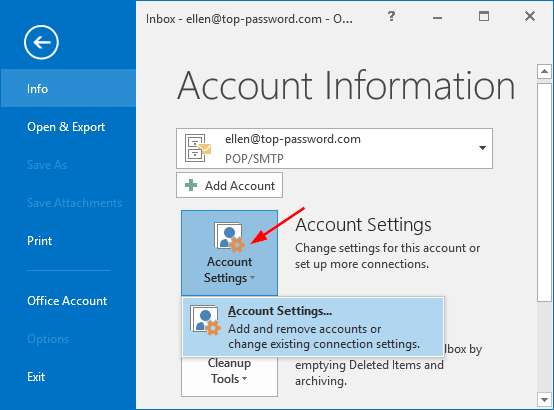This screenshot has width=554, height=410.
Task: Maximize the Outlook window
Action: pos(484,16)
